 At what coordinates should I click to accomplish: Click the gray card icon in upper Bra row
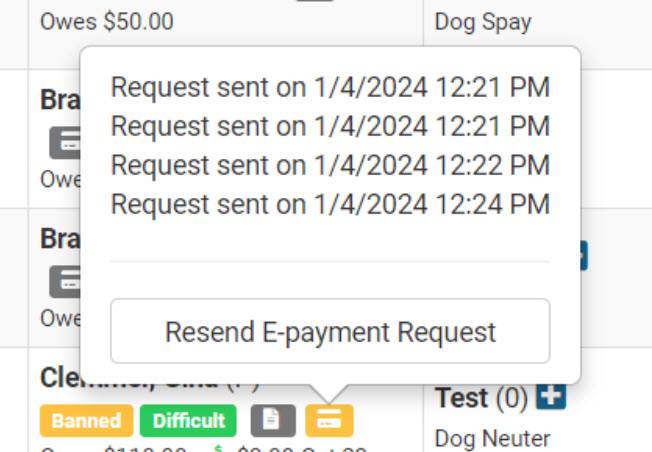pyautogui.click(x=64, y=143)
